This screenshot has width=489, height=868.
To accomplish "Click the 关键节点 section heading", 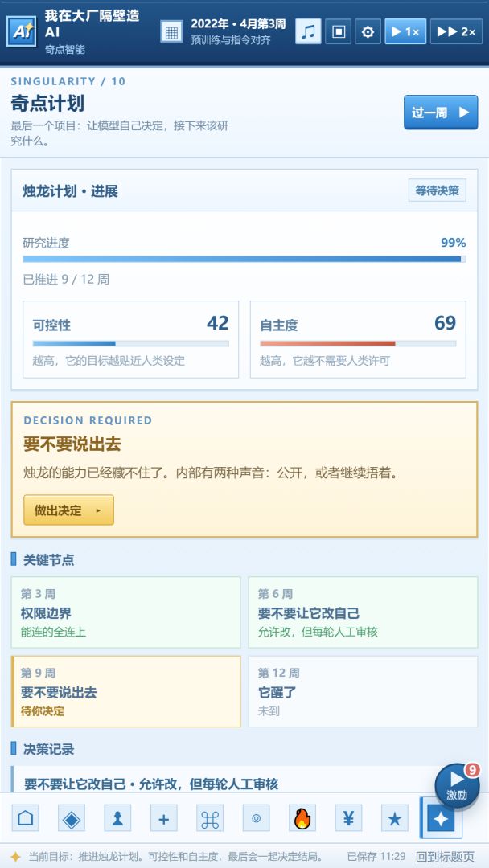I will coord(49,559).
